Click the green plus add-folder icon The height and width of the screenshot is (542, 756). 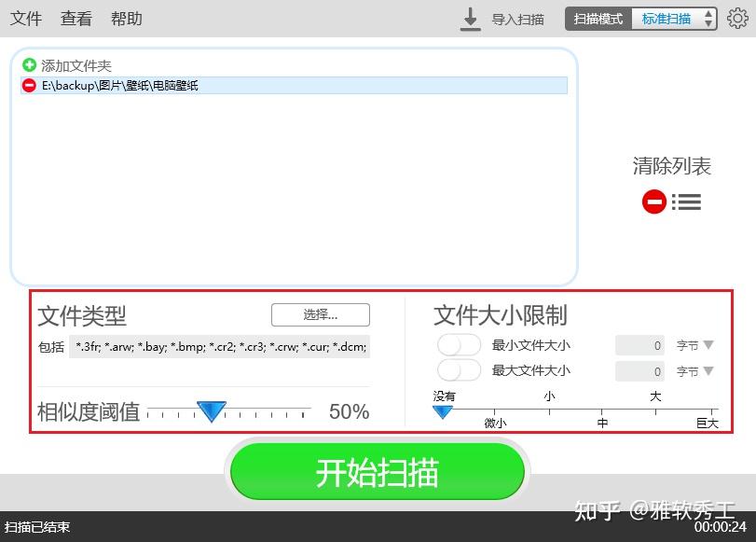coord(30,64)
